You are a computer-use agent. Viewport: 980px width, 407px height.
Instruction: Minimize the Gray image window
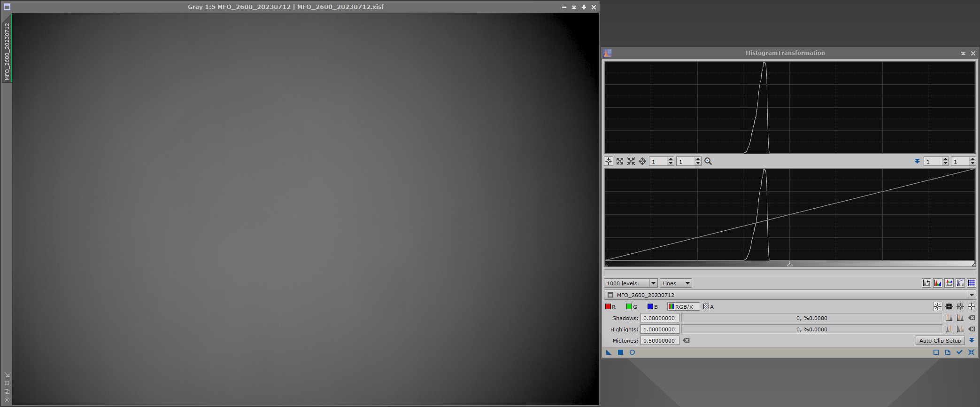point(564,7)
